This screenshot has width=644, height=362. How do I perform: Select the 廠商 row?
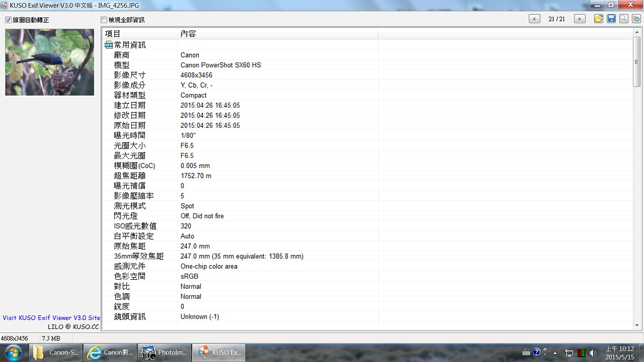point(367,55)
